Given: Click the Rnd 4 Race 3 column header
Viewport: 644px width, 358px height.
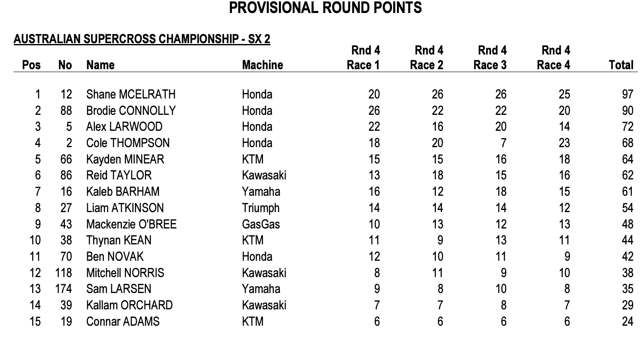Looking at the screenshot, I should point(490,58).
